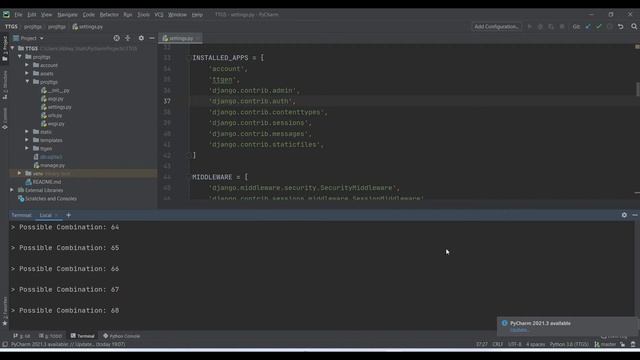Collapse the TTGS root folder arrow
This screenshot has width=640, height=360.
(12, 48)
